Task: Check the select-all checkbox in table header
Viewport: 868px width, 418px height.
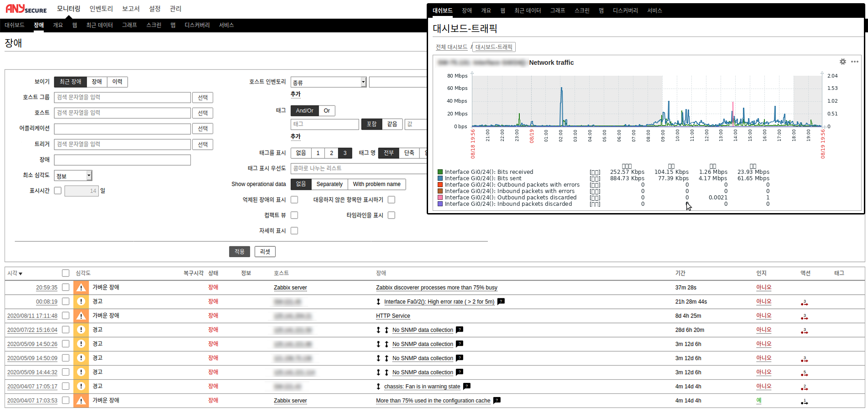Action: [66, 273]
